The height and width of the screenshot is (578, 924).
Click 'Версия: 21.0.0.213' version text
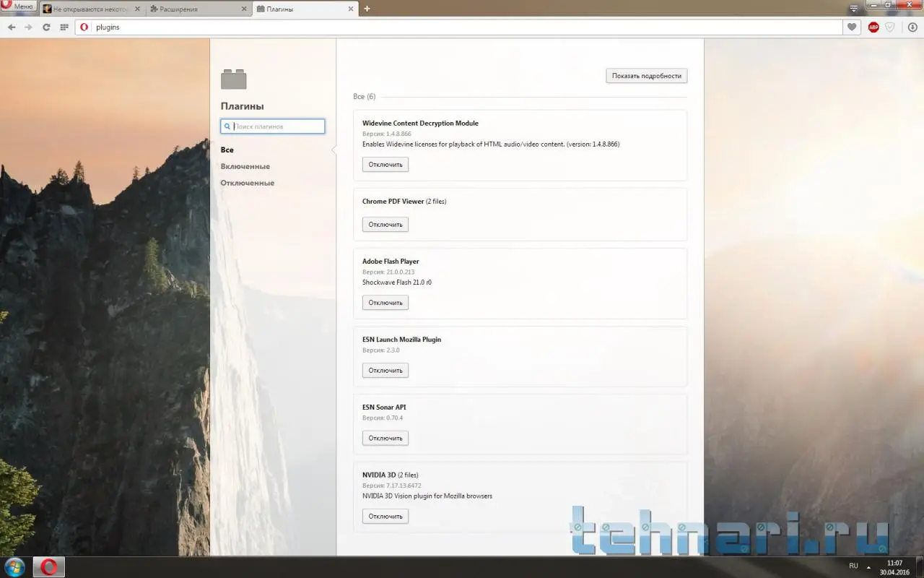[388, 272]
